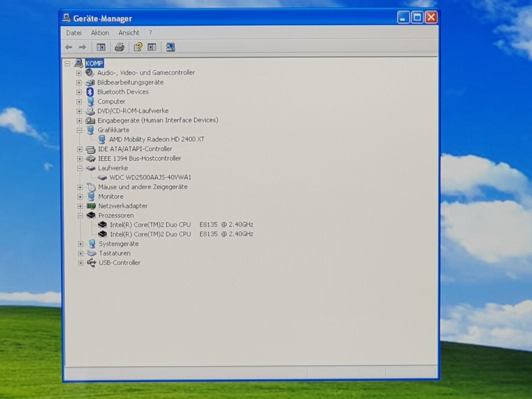Click the action pane toolbar icon right of Properties
532x399 pixels.
pyautogui.click(x=152, y=47)
